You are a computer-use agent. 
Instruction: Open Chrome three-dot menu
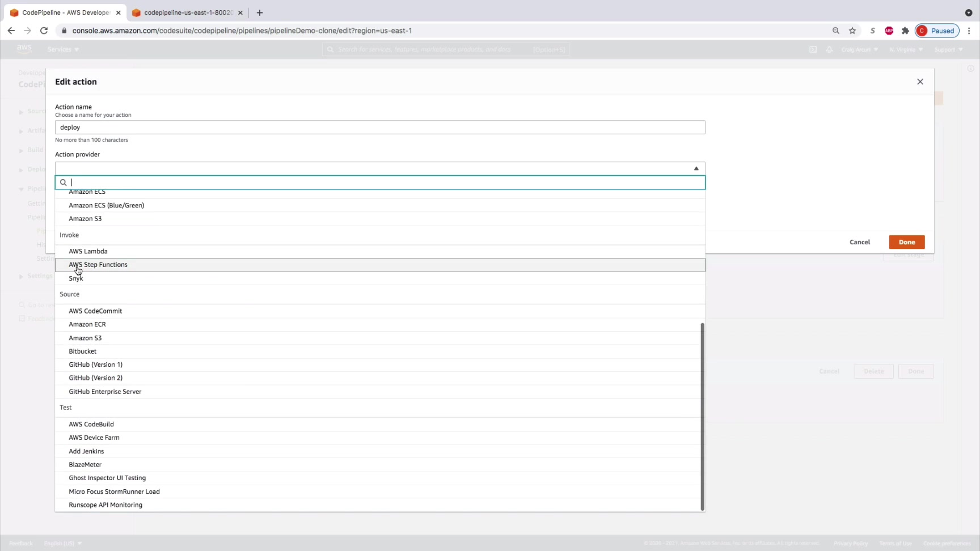(969, 31)
